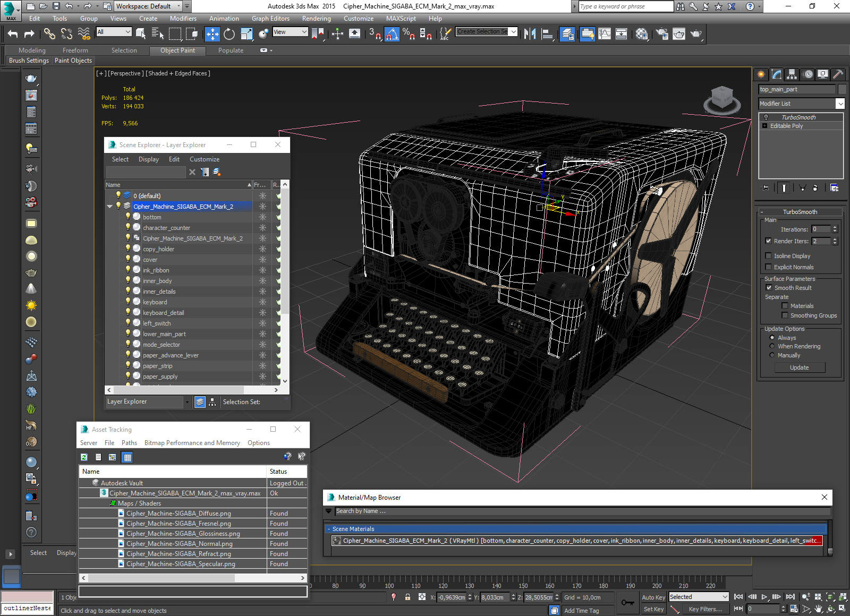
Task: Open the Create Selection Set dropdown
Action: pos(487,32)
